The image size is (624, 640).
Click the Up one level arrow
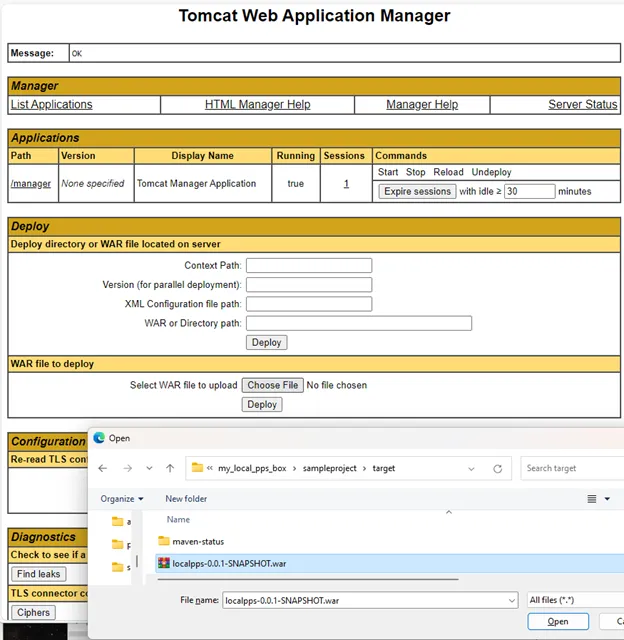point(171,468)
